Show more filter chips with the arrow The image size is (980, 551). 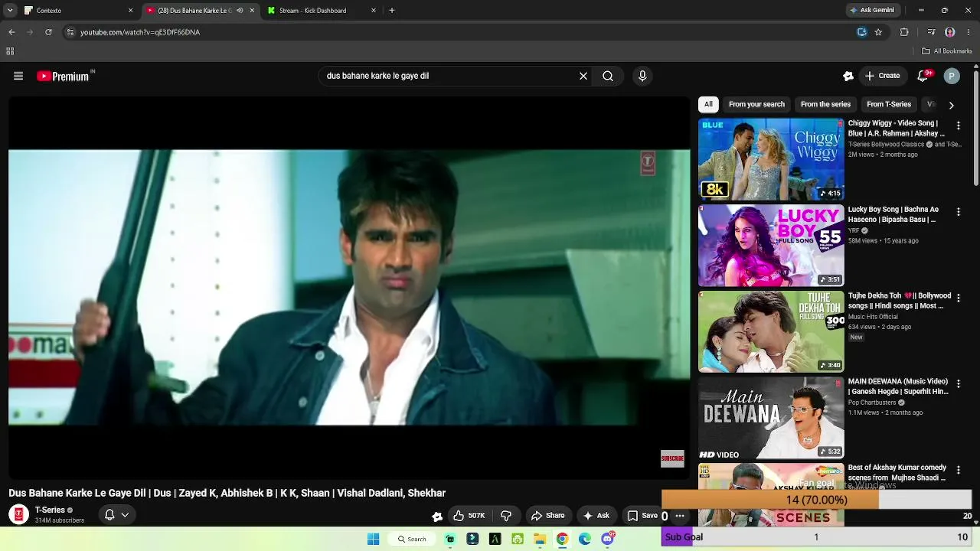(x=951, y=105)
